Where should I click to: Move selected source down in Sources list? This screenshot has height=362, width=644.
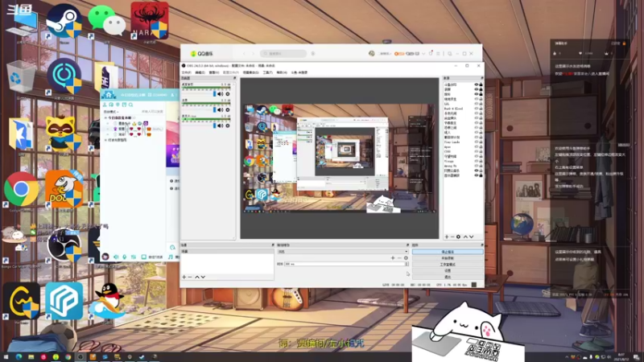point(471,237)
